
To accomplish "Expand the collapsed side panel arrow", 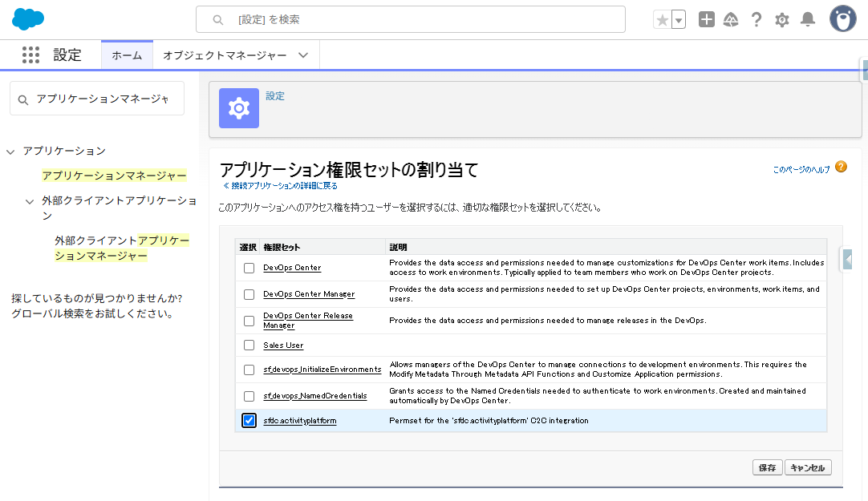I will pos(847,259).
